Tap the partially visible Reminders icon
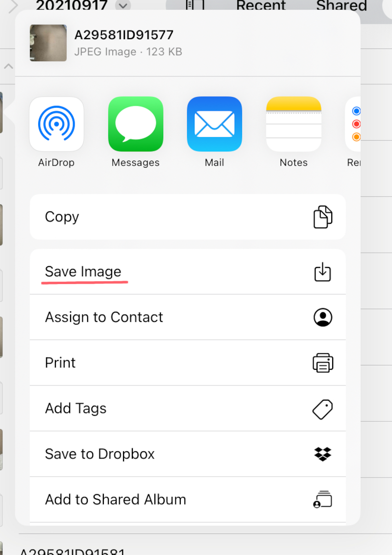The height and width of the screenshot is (555, 392). click(x=353, y=124)
